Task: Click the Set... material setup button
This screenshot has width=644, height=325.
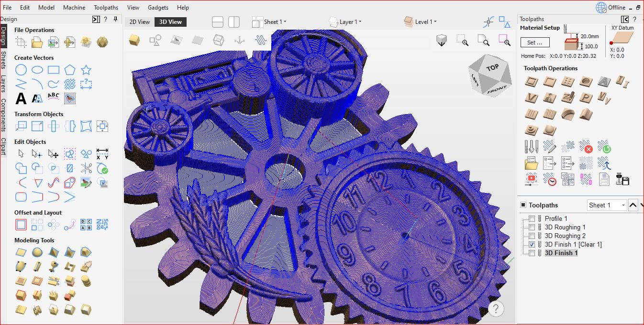Action: (x=534, y=43)
